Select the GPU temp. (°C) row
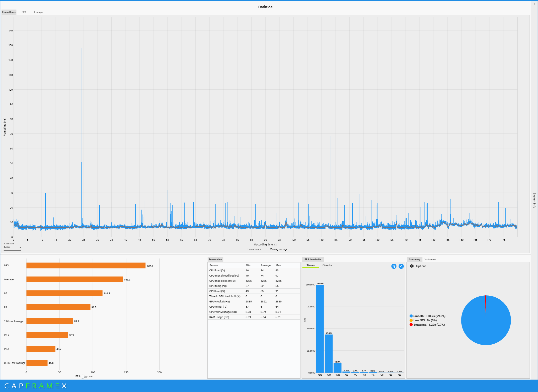This screenshot has height=392, width=538. (x=254, y=307)
